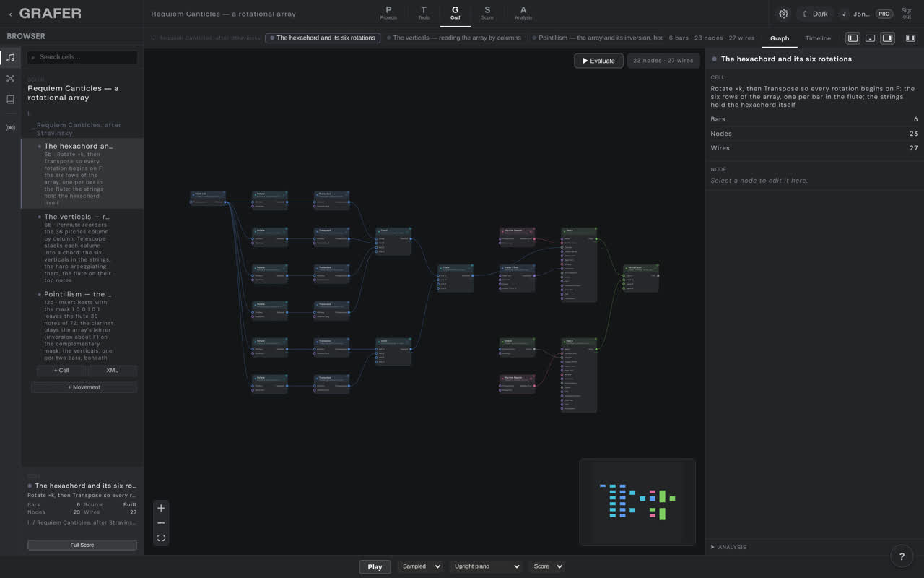Select the verticals cell tab
Image resolution: width=924 pixels, height=578 pixels.
coord(454,38)
